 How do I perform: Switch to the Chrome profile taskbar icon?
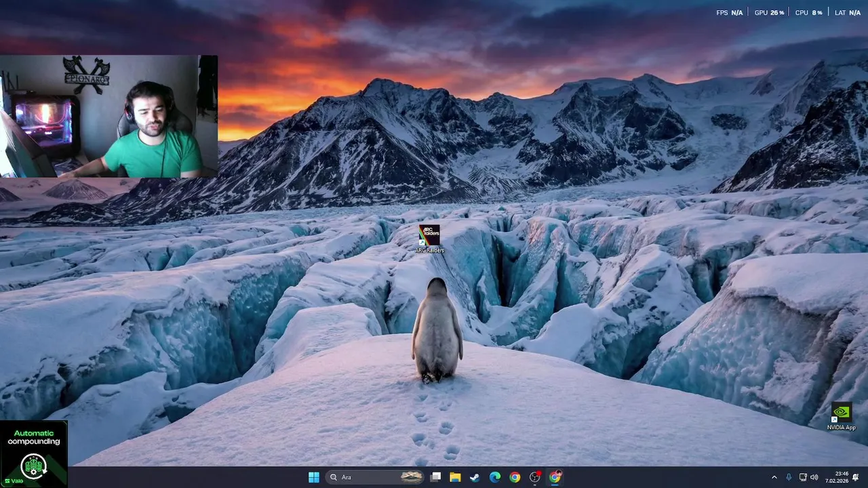point(555,477)
